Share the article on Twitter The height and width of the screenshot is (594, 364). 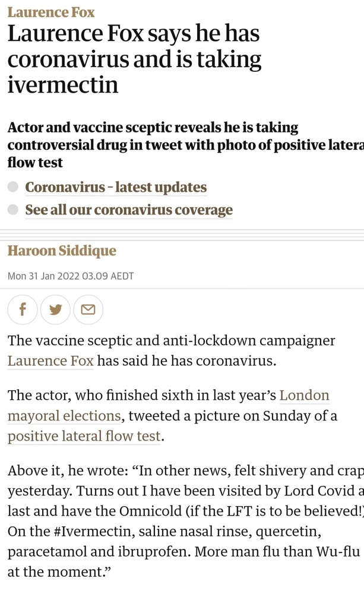click(55, 310)
